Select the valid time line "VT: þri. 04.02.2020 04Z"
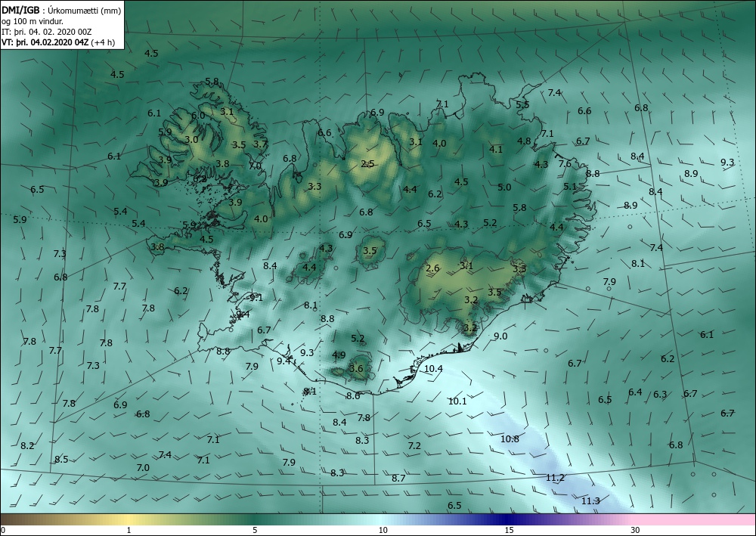The width and height of the screenshot is (756, 536). click(x=45, y=42)
